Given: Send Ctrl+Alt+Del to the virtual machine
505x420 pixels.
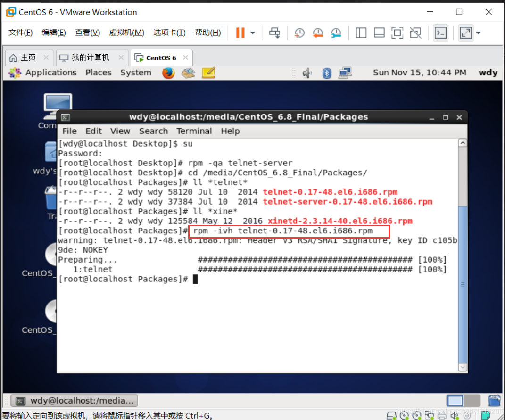Looking at the screenshot, I should (275, 33).
